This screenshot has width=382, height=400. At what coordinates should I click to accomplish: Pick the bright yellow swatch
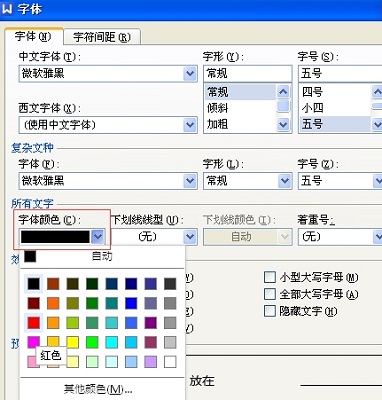coord(72,342)
